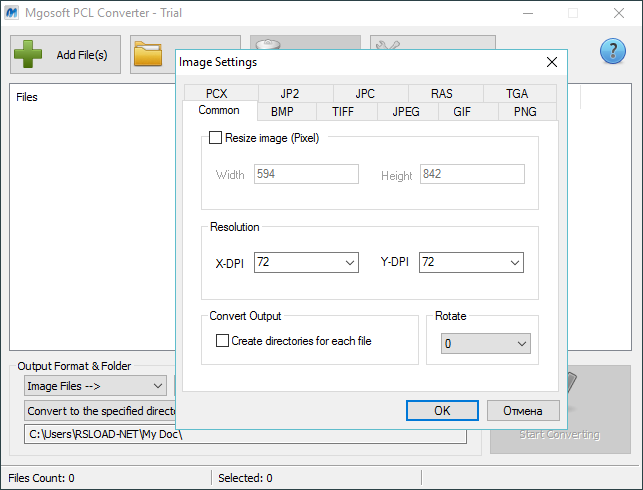Click the Width input field
The width and height of the screenshot is (643, 490).
pyautogui.click(x=306, y=174)
